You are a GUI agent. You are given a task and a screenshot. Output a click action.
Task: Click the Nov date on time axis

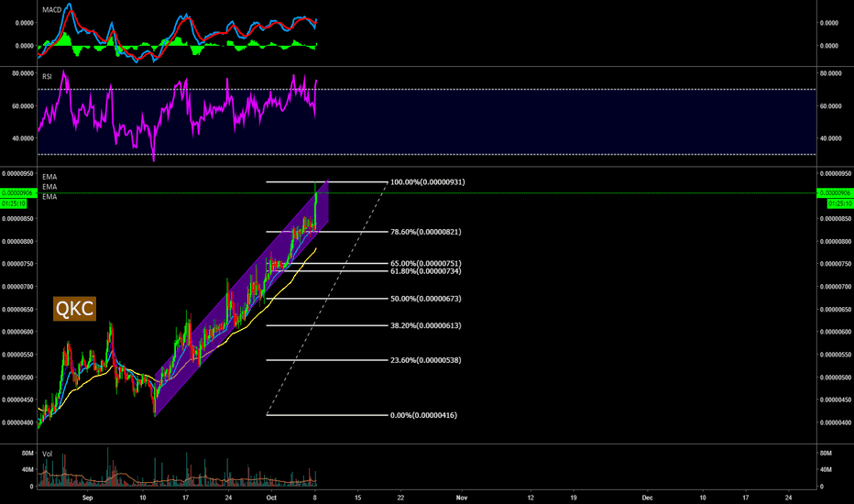click(462, 498)
